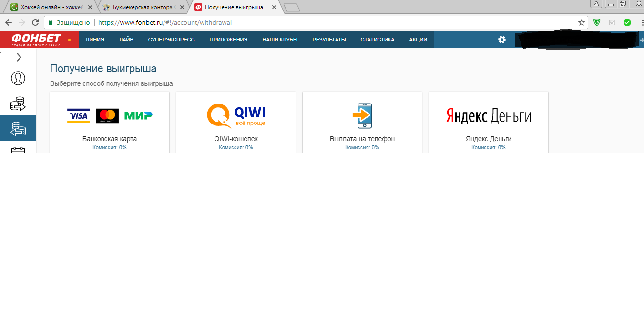This screenshot has width=644, height=321.
Task: Open the deposit coins icon in sidebar
Action: coord(18,103)
